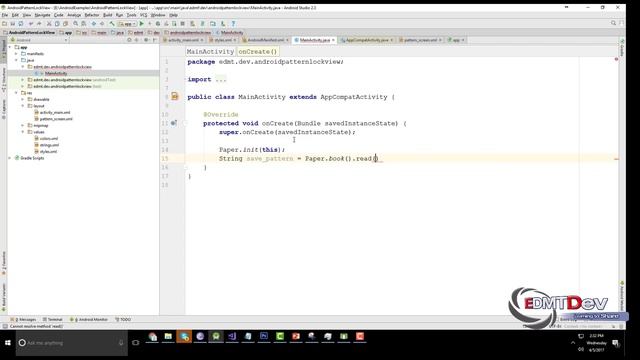This screenshot has height=360, width=640.
Task: Click the Copy toolbar icon
Action: pyautogui.click(x=57, y=24)
